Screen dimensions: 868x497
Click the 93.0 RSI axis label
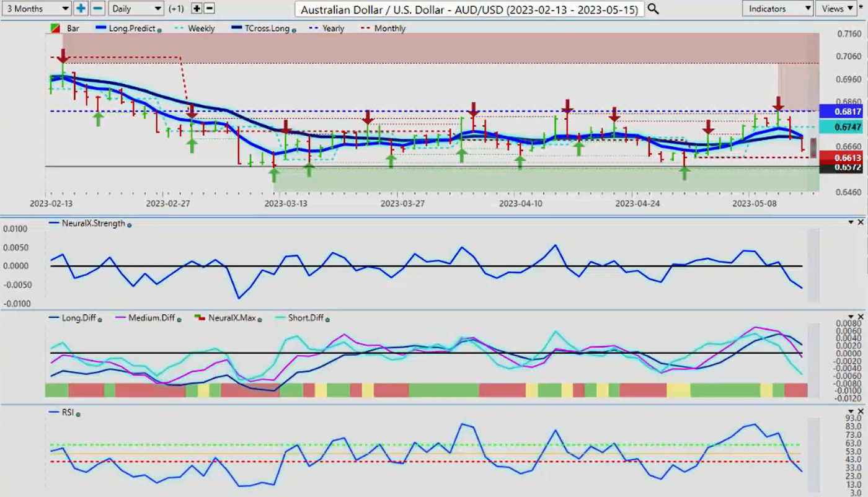853,420
